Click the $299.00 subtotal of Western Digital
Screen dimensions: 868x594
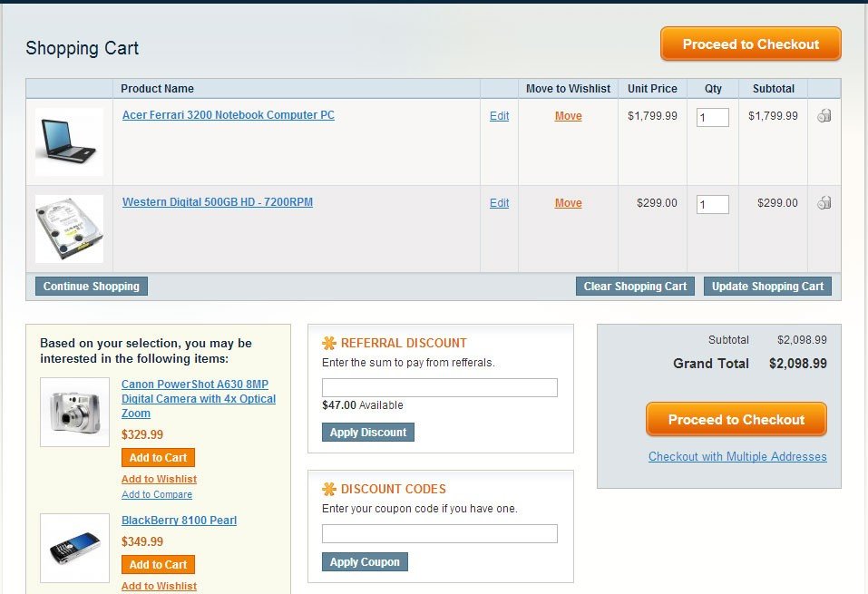(778, 202)
